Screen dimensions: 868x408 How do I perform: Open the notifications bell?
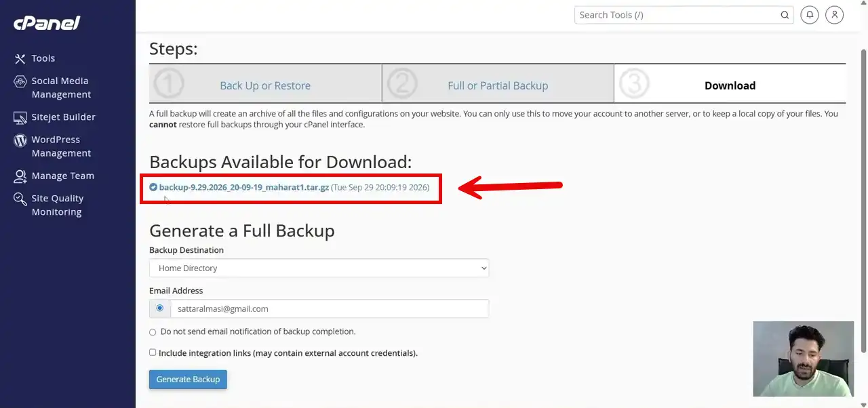[810, 15]
